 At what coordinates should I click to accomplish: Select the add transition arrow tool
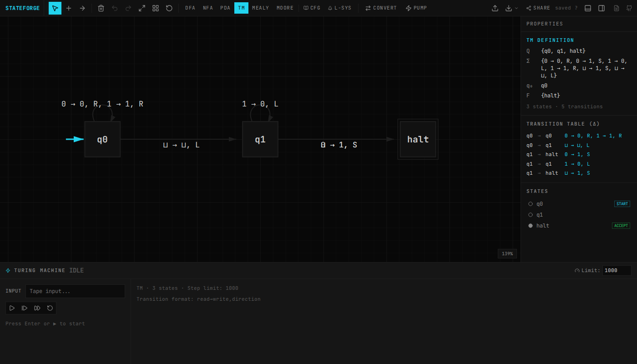click(82, 8)
